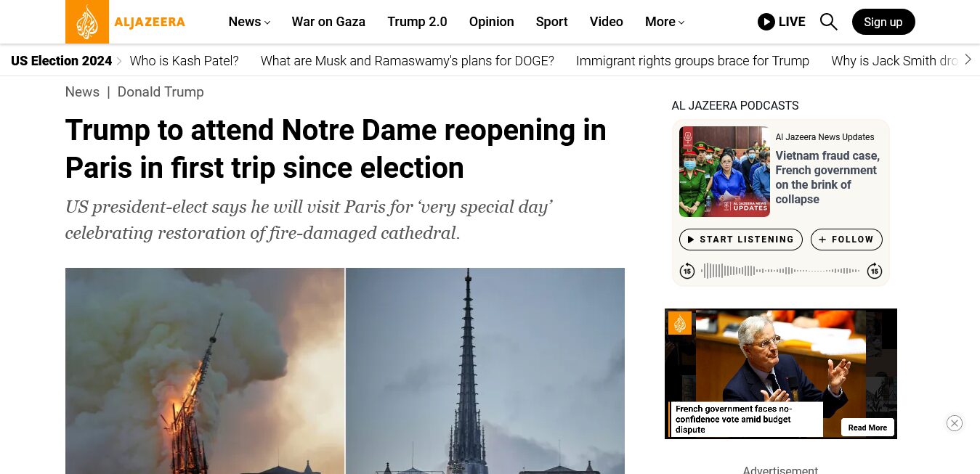Expand the News dropdown menu

(249, 22)
